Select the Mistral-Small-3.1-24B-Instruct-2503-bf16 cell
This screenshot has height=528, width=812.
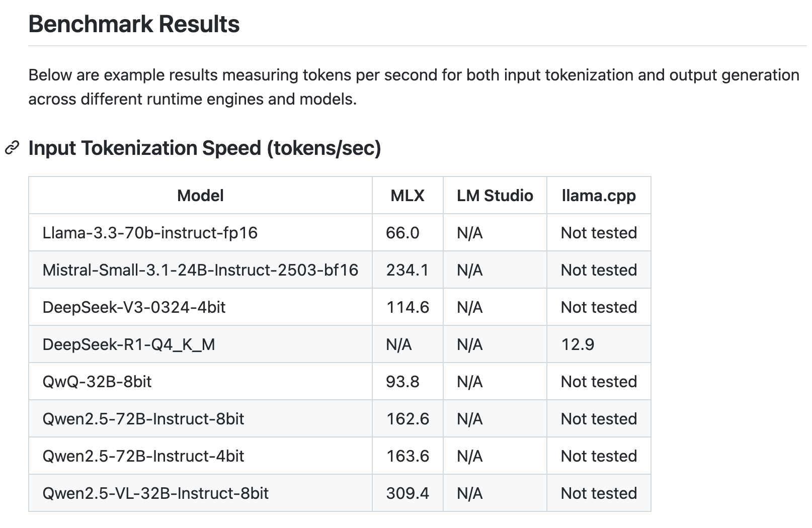point(200,270)
